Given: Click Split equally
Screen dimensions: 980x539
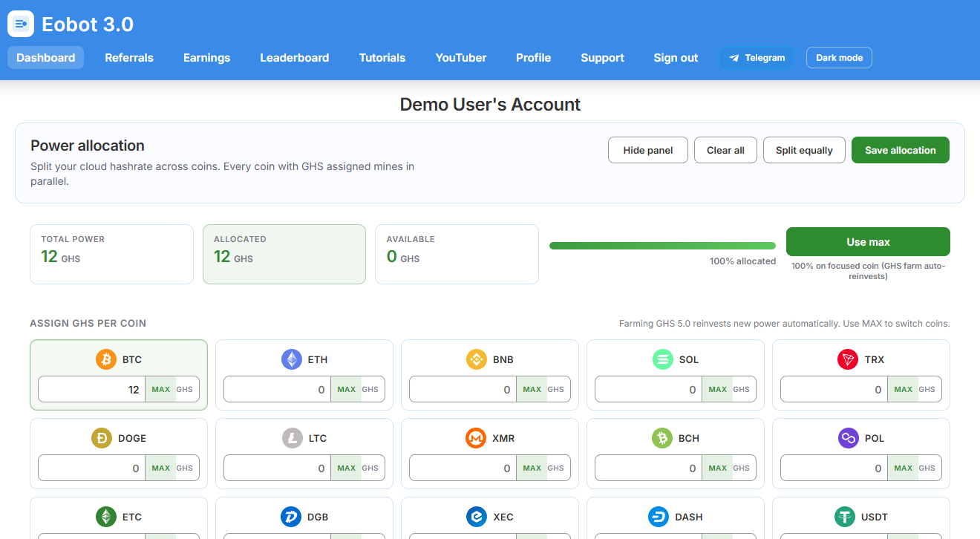Looking at the screenshot, I should (x=804, y=150).
